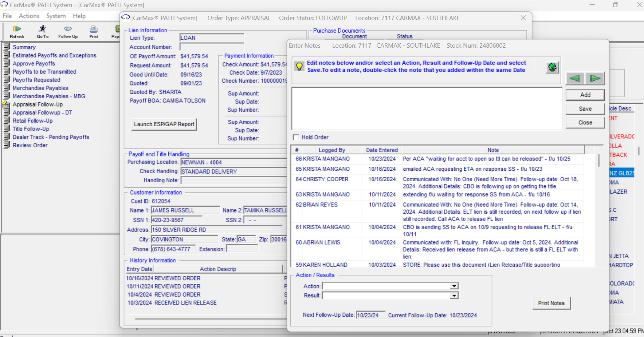Click the State field GA
This screenshot has width=644, height=337.
click(246, 239)
